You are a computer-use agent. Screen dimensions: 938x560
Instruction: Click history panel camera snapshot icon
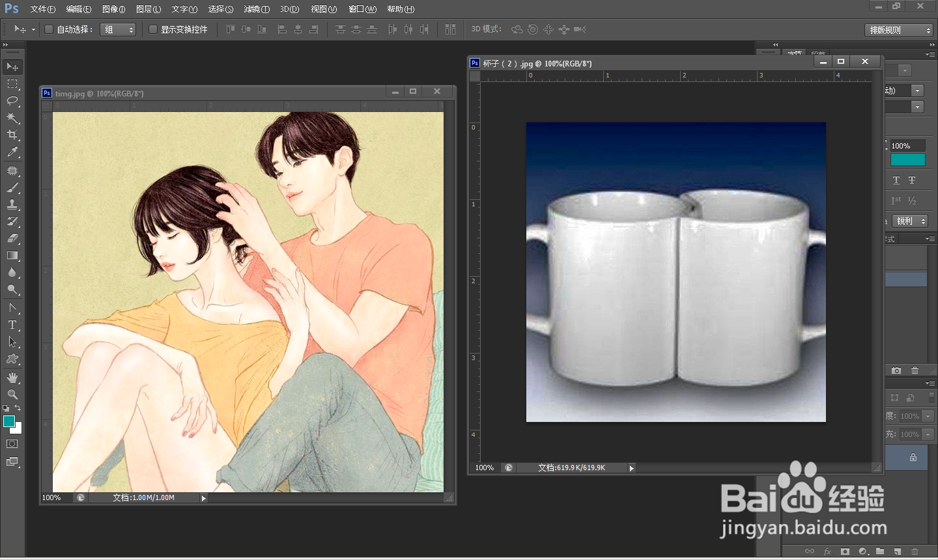pos(896,371)
